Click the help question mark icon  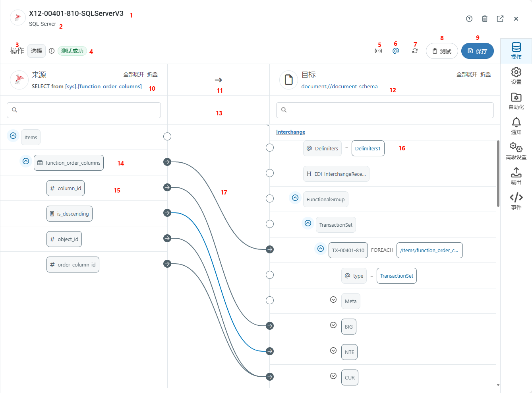click(469, 19)
